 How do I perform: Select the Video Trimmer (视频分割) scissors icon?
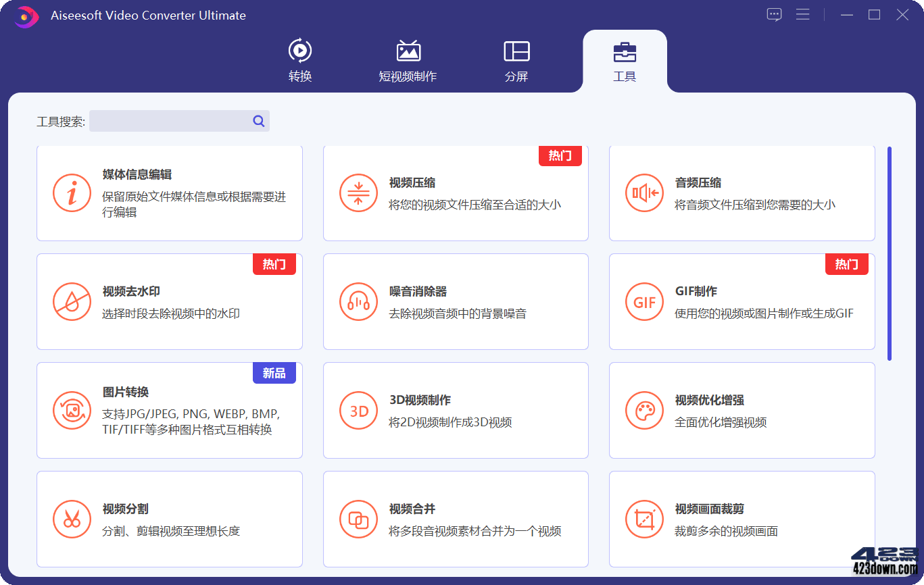(x=72, y=519)
